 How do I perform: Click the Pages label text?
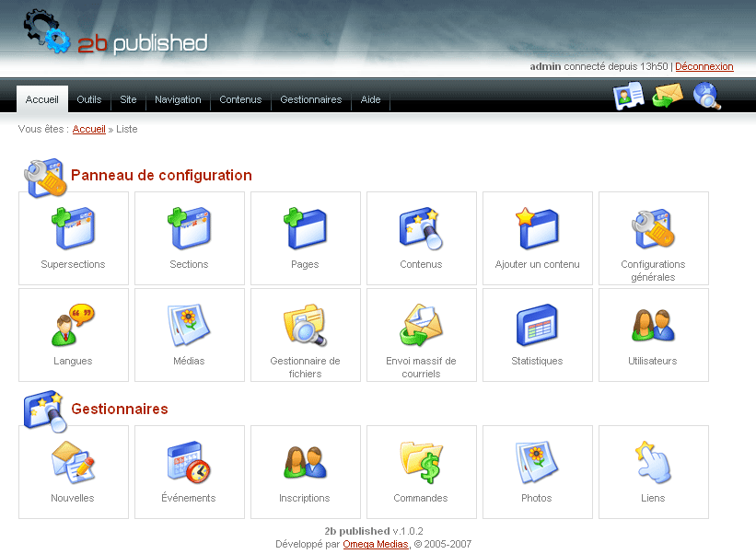point(305,264)
